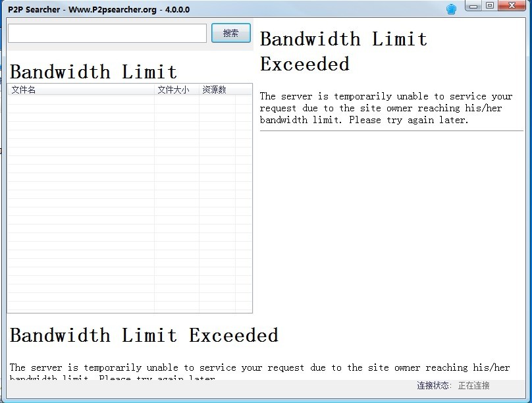Screen dimensions: 532x403
Task: Click the right panel Bandwidth Limit Exceeded heading
Action: point(343,51)
